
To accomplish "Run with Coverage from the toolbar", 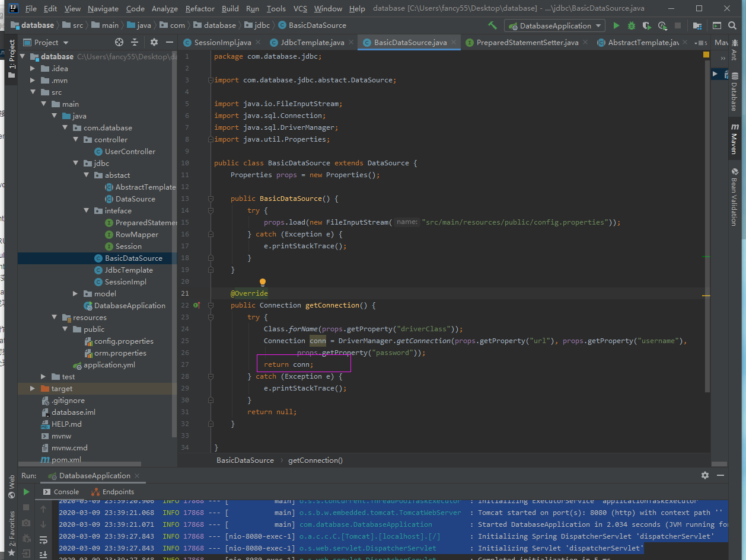I will pos(647,25).
